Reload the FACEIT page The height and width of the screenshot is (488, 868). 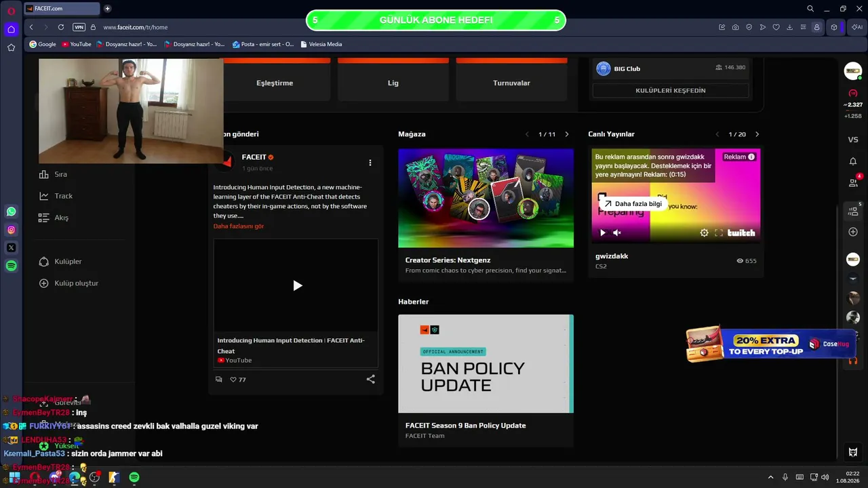[61, 27]
